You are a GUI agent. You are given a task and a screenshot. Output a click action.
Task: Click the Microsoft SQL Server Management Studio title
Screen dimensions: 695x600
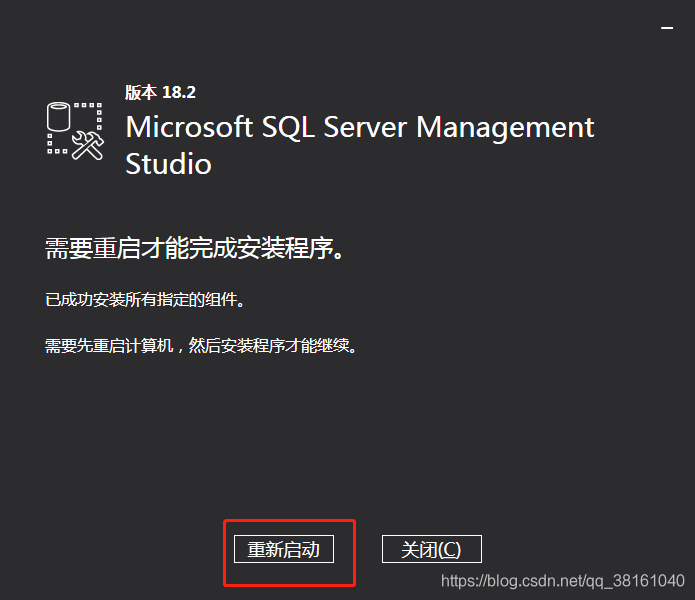[x=359, y=145]
